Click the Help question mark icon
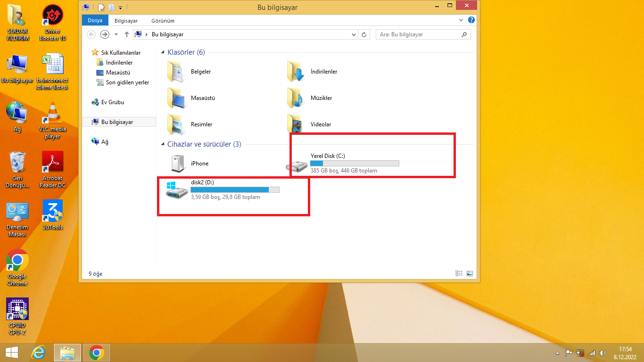This screenshot has width=644, height=362. tap(471, 20)
